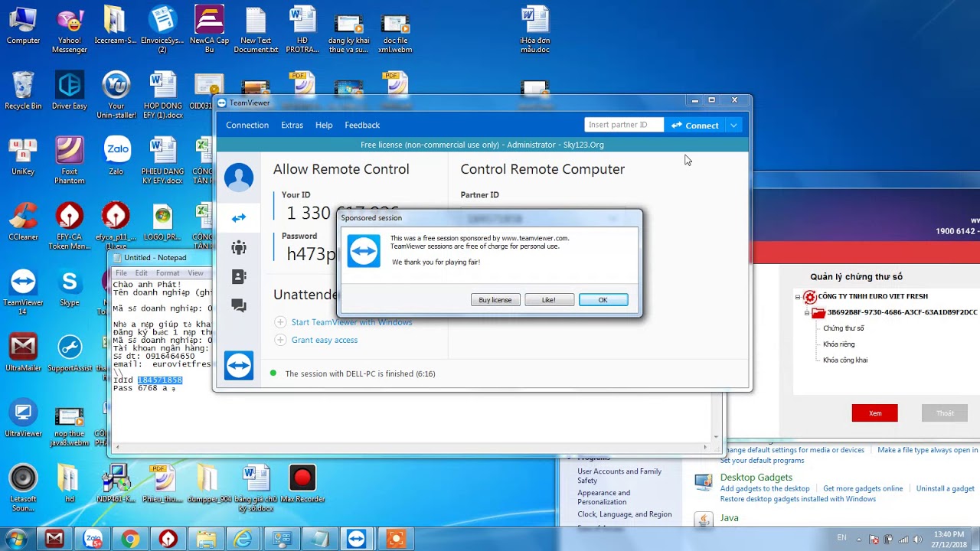Screen dimensions: 980x551
Task: Open the Meeting sidebar icon in TeamViewer
Action: click(x=239, y=247)
